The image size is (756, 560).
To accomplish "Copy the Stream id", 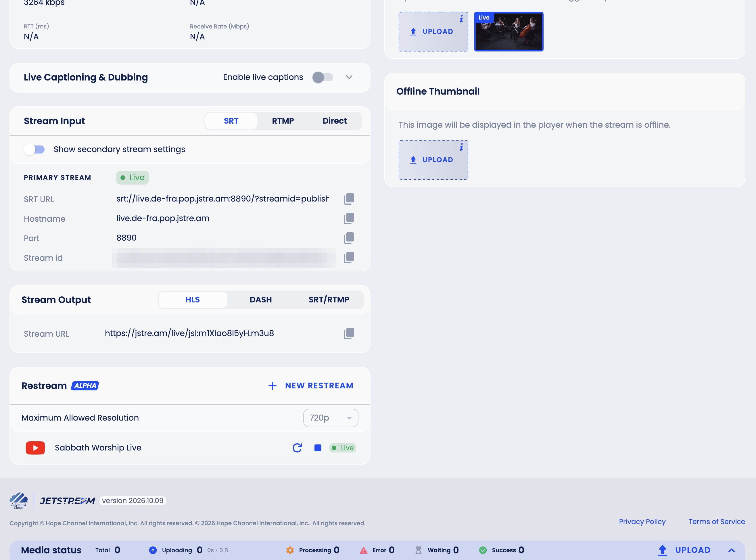I will [349, 258].
